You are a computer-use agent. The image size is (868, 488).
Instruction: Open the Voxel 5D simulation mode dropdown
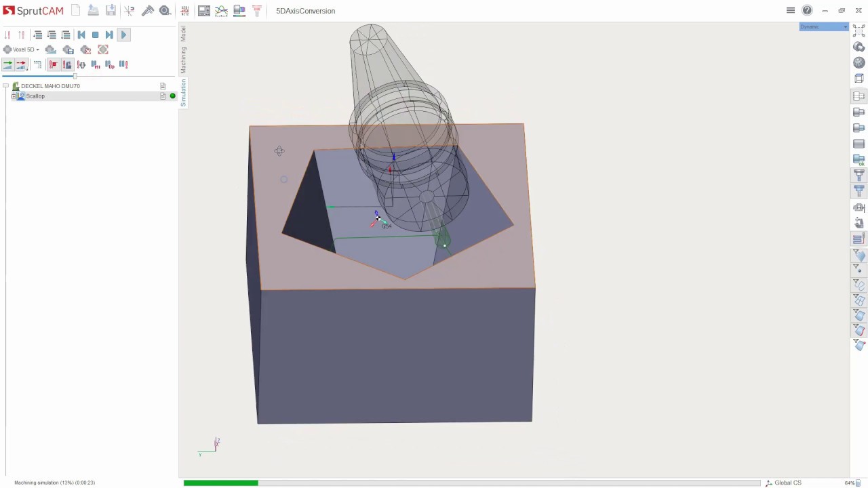point(22,49)
